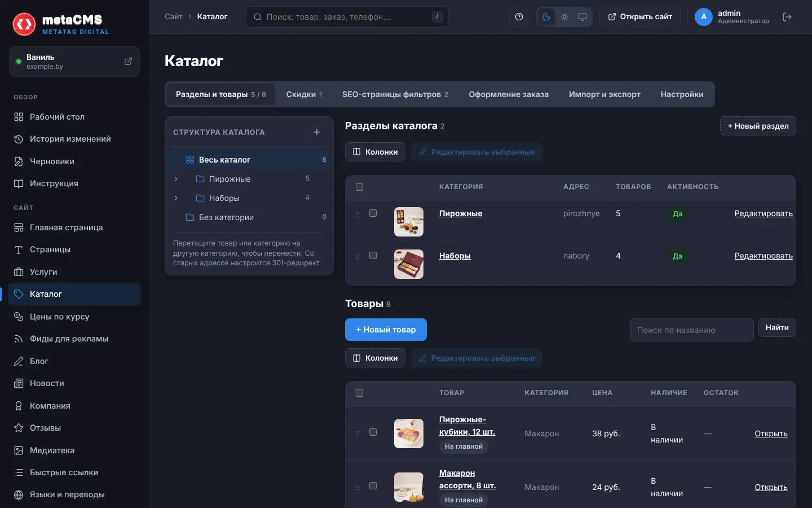Image resolution: width=812 pixels, height=508 pixels.
Task: Select the dark mode moon icon
Action: click(x=546, y=17)
